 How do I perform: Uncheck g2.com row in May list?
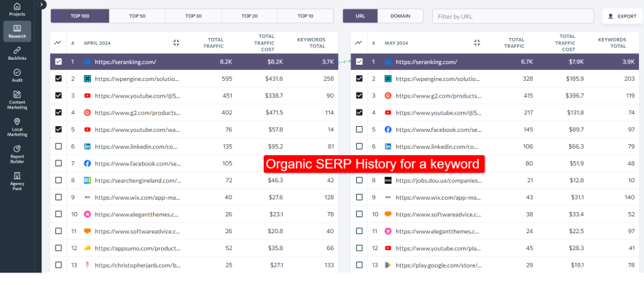(359, 95)
